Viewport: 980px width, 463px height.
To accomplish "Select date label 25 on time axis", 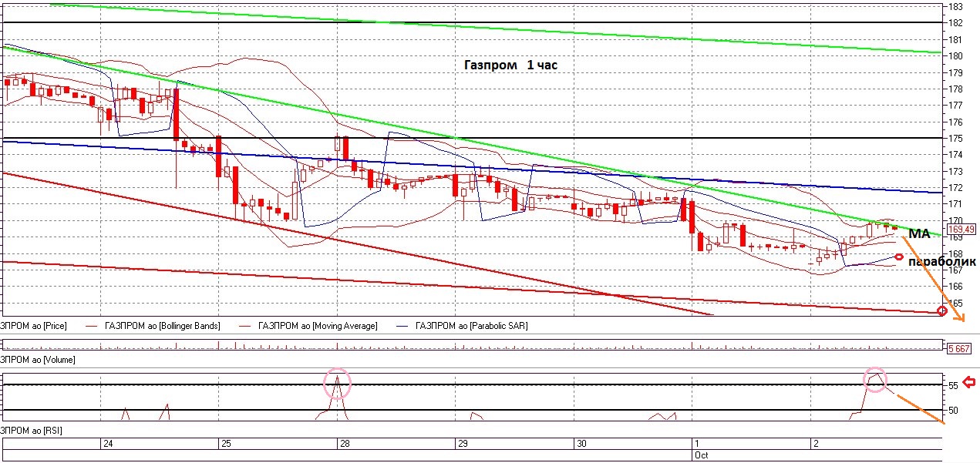I will [x=225, y=444].
